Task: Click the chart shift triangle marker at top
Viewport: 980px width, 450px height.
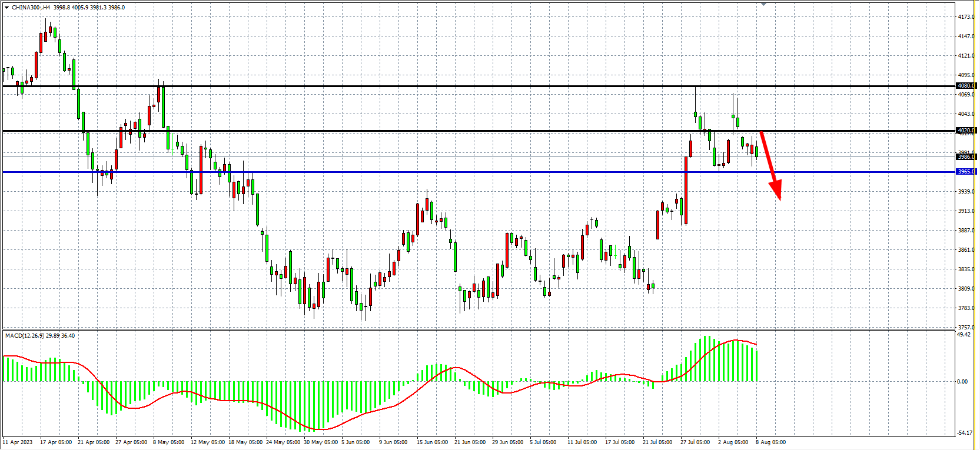Action: (764, 4)
